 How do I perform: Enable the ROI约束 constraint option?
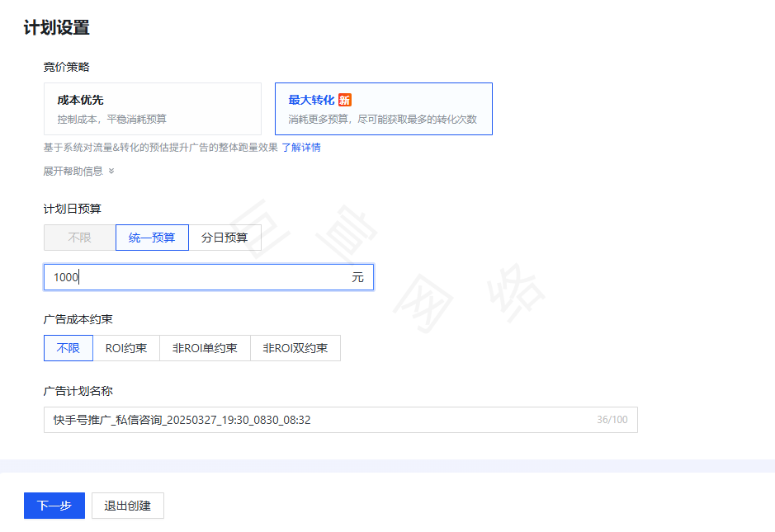[x=125, y=348]
